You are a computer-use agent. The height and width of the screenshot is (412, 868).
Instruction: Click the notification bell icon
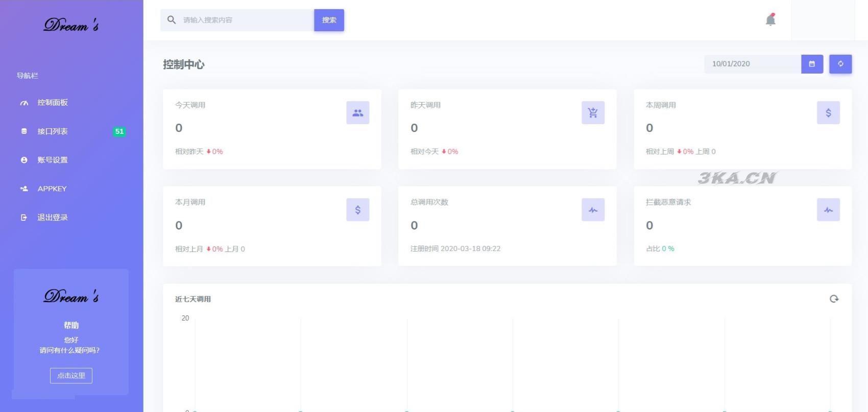coord(770,20)
